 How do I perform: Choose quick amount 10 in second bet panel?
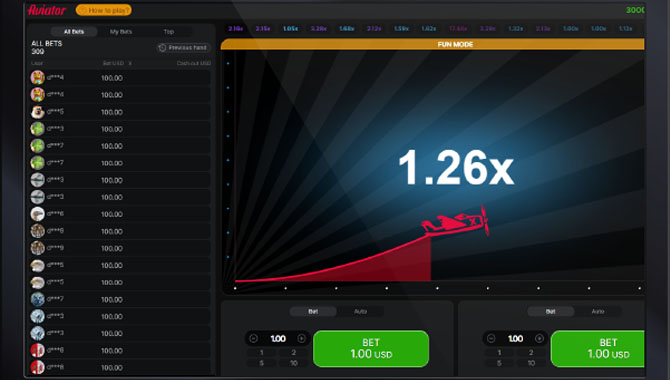click(531, 363)
